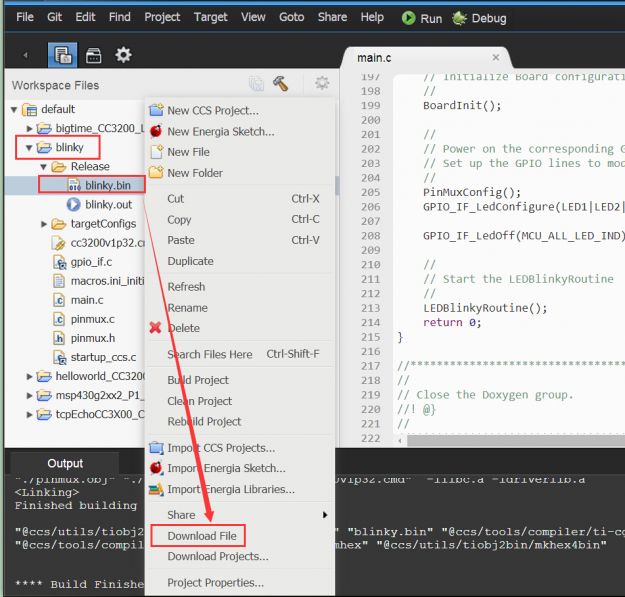Screen dimensions: 625x597
Task: Close the main.c editor tab
Action: (495, 57)
